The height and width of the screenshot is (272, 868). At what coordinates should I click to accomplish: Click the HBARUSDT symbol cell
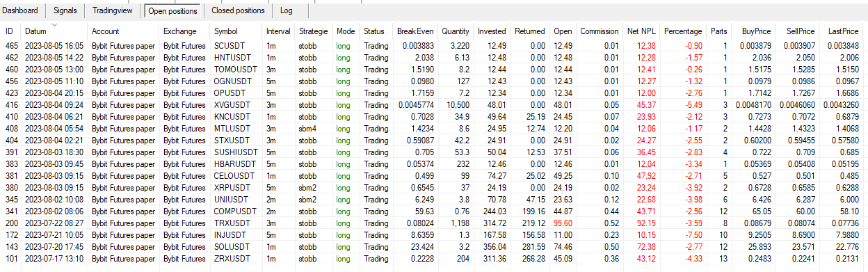coord(232,163)
